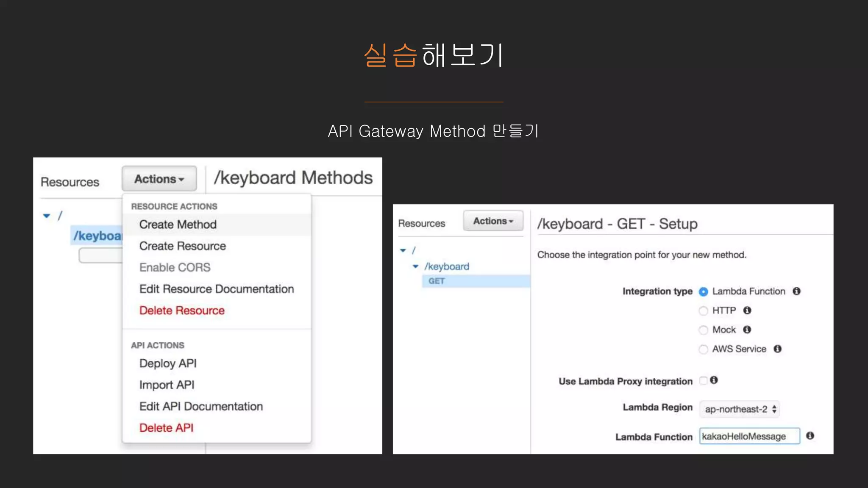Collapse root / arrow in the right panel
868x488 pixels.
point(403,250)
